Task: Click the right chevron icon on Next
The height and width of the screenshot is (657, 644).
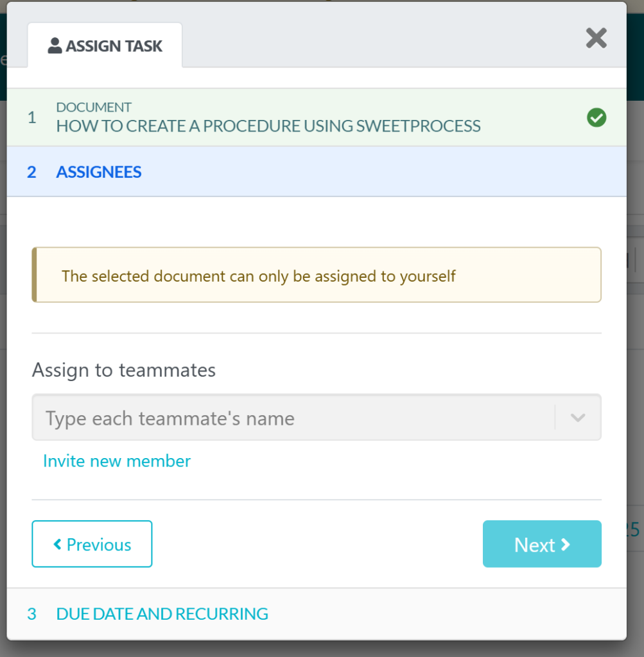Action: (x=566, y=545)
